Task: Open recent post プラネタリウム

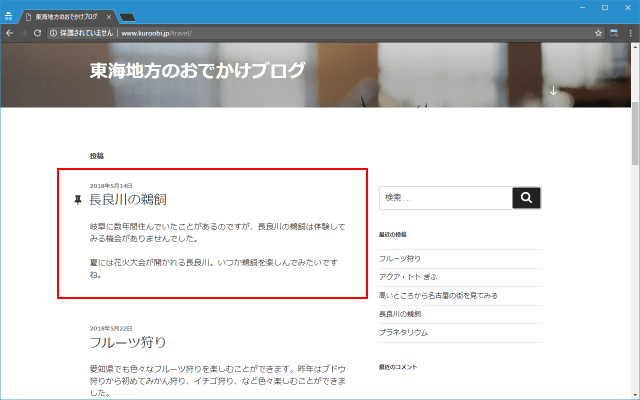Action: point(403,332)
